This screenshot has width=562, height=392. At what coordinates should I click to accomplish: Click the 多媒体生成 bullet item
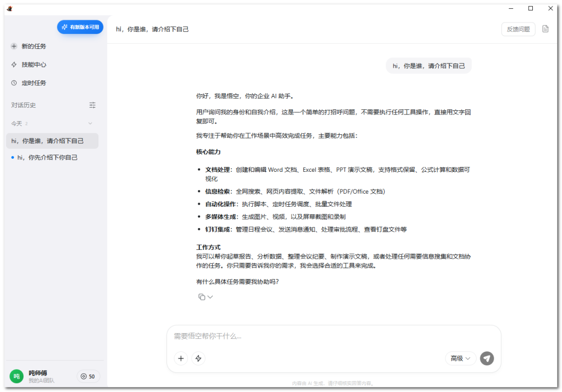(x=275, y=217)
